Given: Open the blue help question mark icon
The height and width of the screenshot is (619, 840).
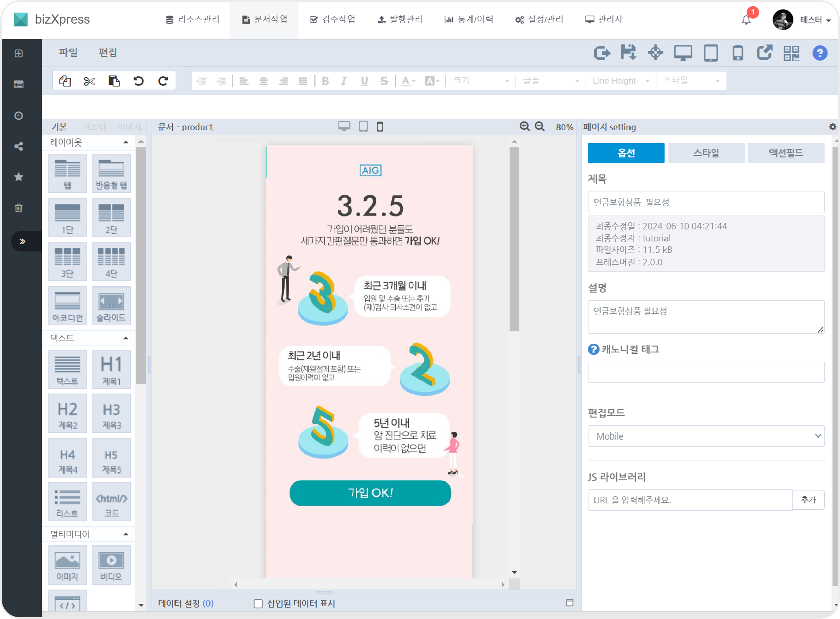Looking at the screenshot, I should (x=819, y=53).
